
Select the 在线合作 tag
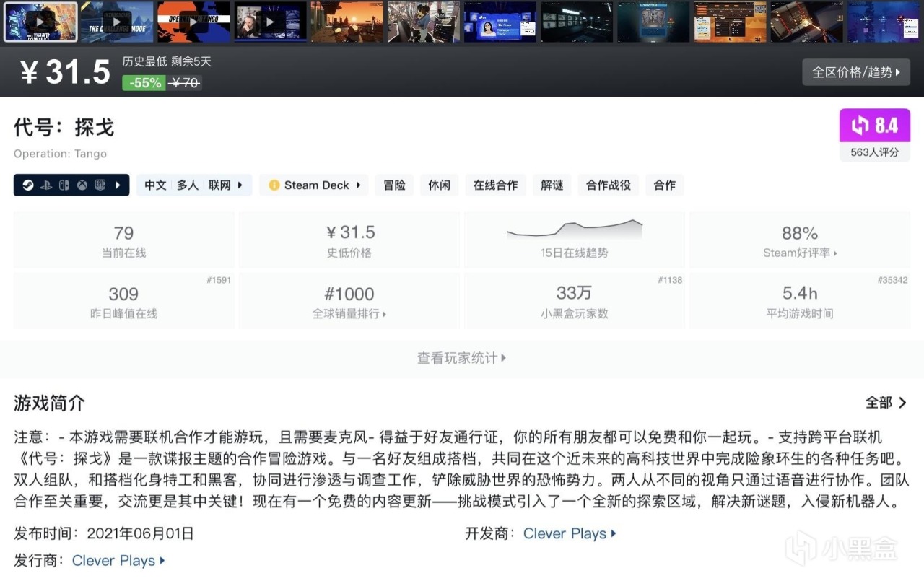coord(495,185)
